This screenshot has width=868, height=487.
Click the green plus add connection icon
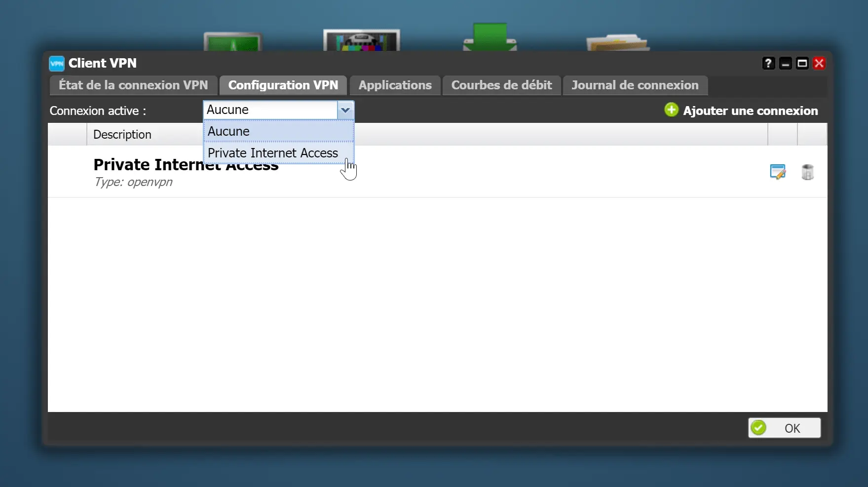(671, 110)
